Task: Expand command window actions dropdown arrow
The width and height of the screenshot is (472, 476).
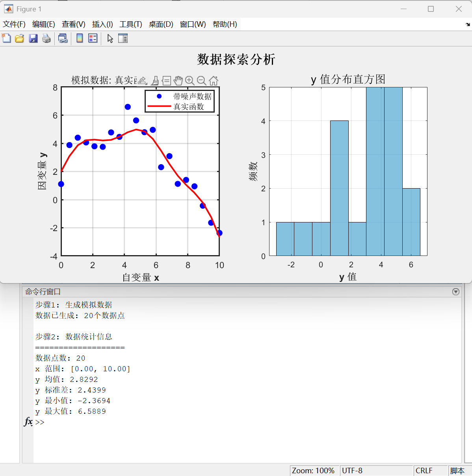Action: [456, 292]
